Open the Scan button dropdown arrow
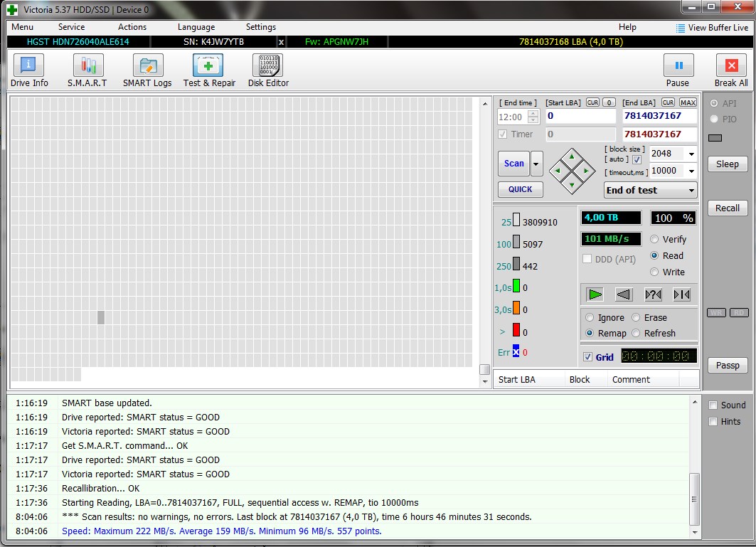 tap(536, 164)
